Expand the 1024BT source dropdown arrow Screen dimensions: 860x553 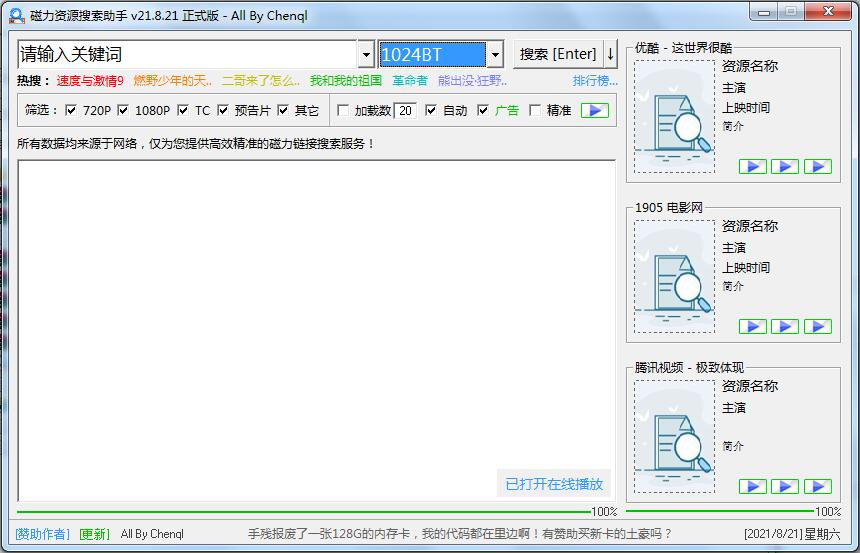point(495,54)
